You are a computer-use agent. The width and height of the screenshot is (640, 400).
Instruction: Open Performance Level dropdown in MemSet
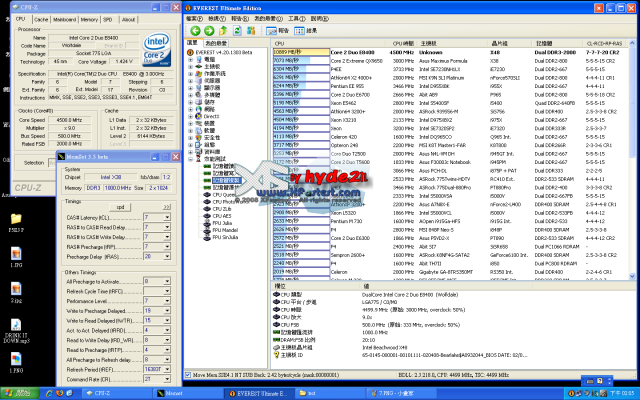click(x=167, y=301)
